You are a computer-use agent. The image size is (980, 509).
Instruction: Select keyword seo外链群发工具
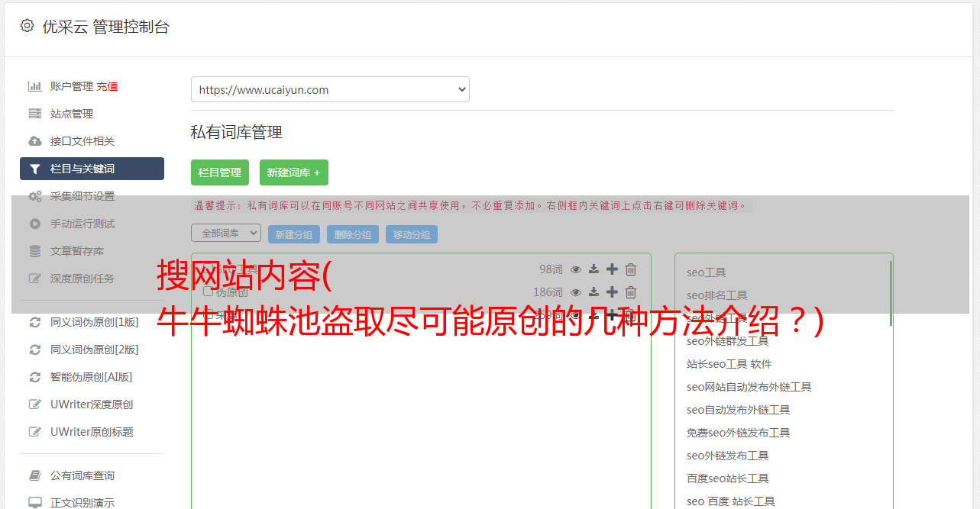tap(728, 341)
